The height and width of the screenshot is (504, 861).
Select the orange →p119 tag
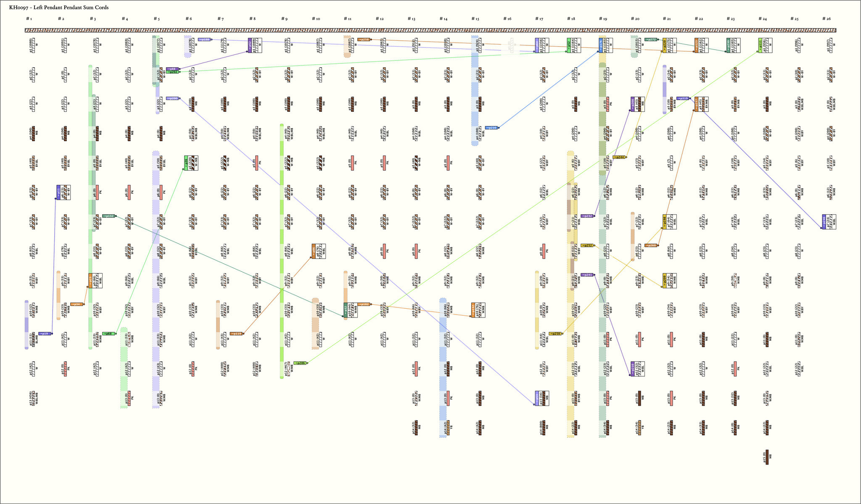point(236,333)
